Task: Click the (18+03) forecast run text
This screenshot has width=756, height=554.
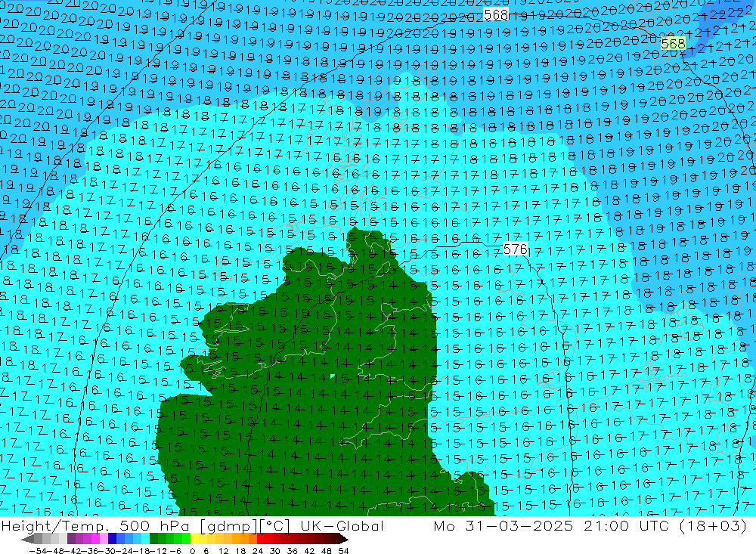Action: [714, 525]
